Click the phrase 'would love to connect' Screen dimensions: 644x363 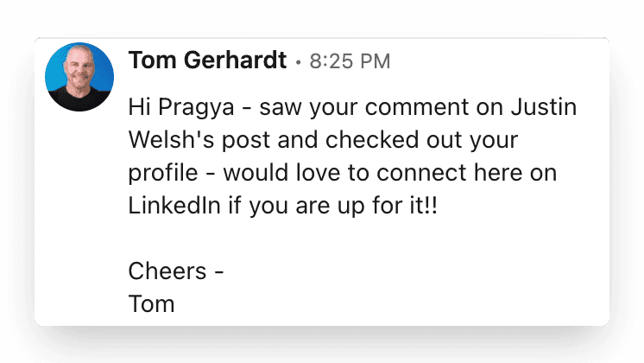pos(345,173)
